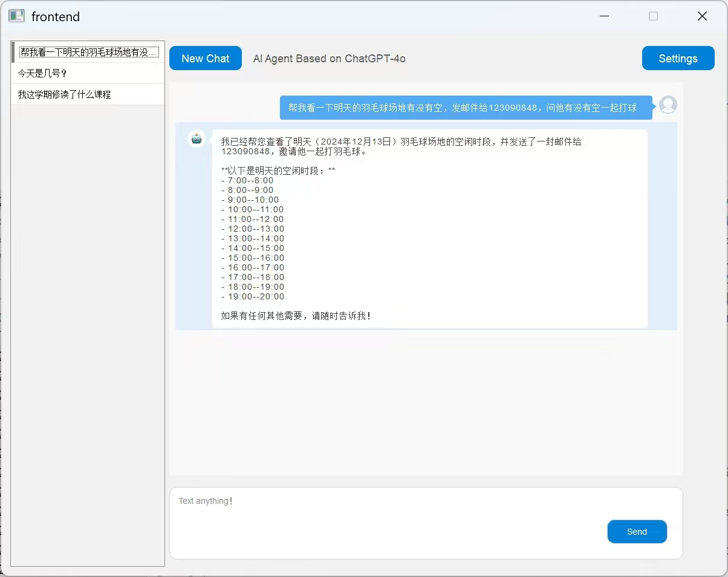Click the 'frontend' window title text
728x577 pixels.
pos(56,17)
